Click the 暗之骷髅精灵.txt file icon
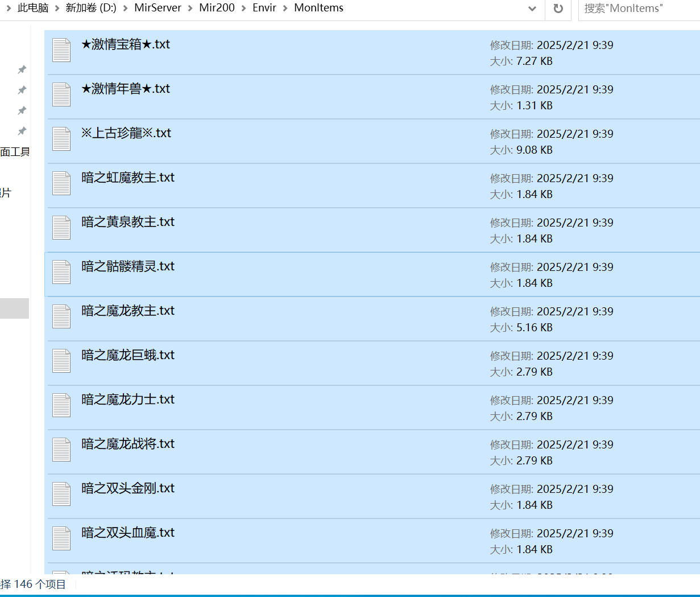Image resolution: width=700 pixels, height=597 pixels. [x=61, y=272]
